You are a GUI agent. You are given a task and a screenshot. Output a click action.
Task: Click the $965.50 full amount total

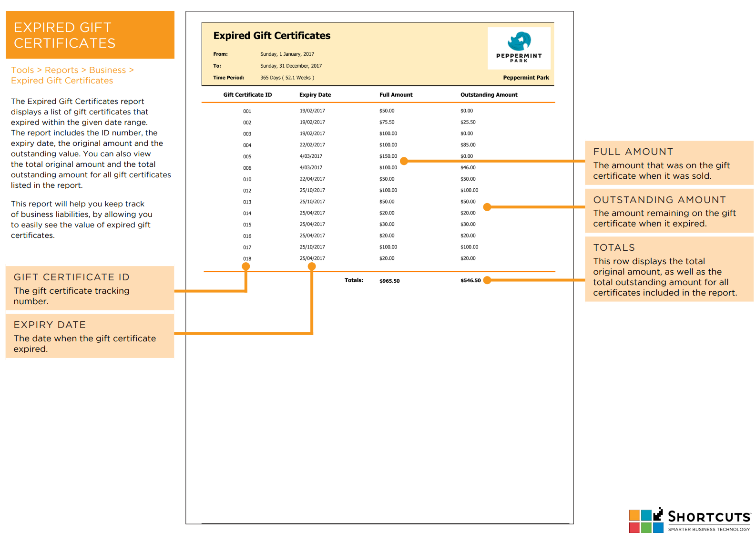pyautogui.click(x=389, y=281)
